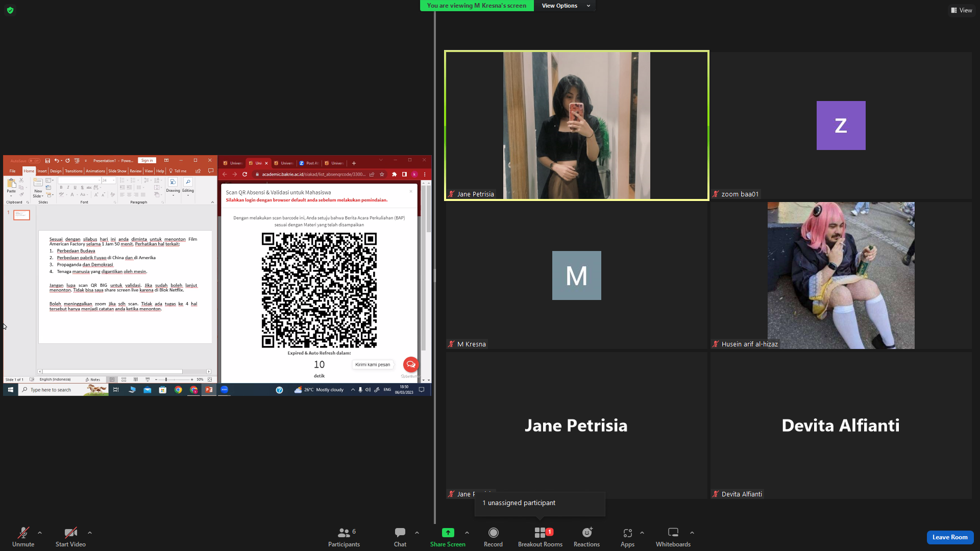Toggle AutoSave in the shared PowerPoint
The image size is (980, 551).
pyautogui.click(x=34, y=161)
